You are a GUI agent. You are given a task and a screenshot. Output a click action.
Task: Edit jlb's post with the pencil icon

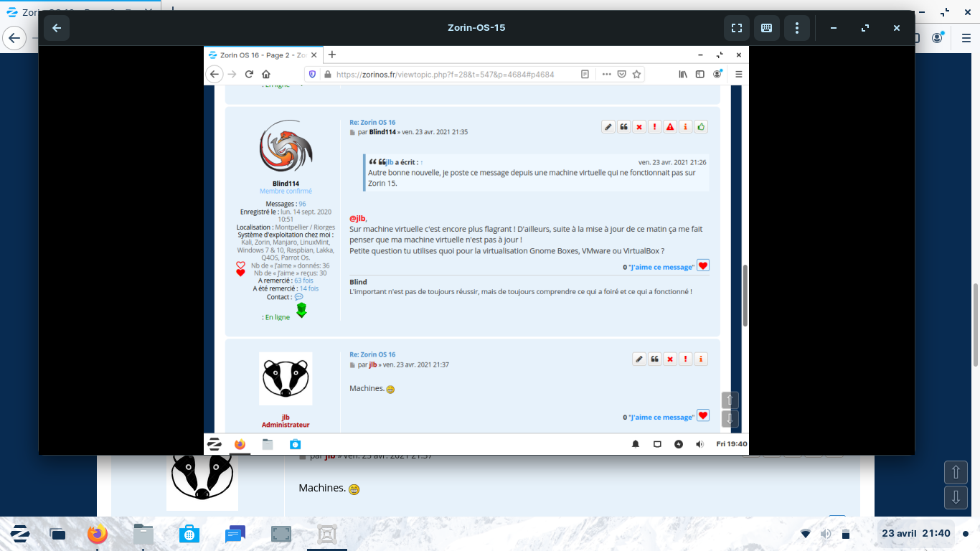click(639, 359)
